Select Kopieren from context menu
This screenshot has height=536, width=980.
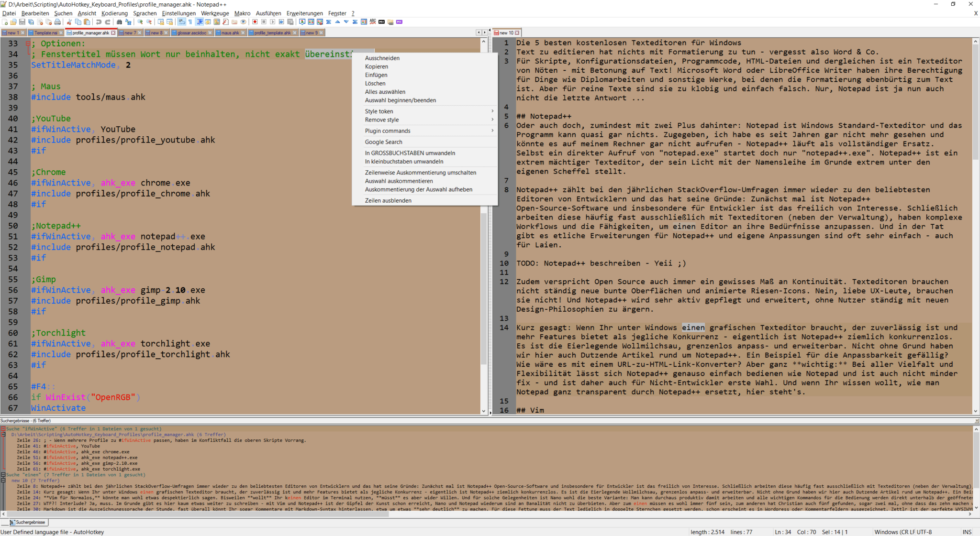(x=376, y=66)
